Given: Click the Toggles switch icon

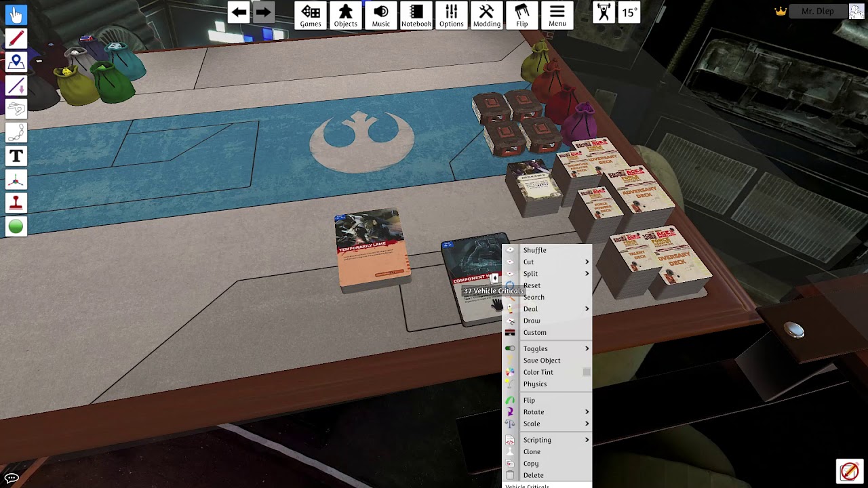Looking at the screenshot, I should 510,348.
